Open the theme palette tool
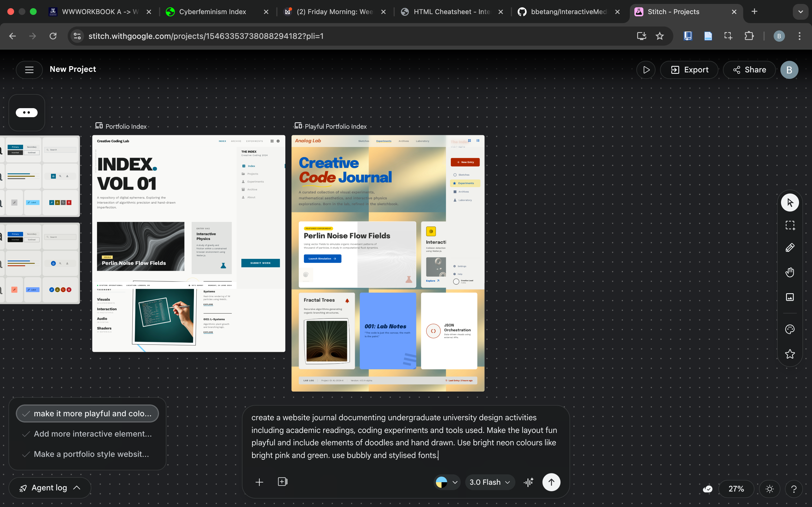 (x=789, y=329)
